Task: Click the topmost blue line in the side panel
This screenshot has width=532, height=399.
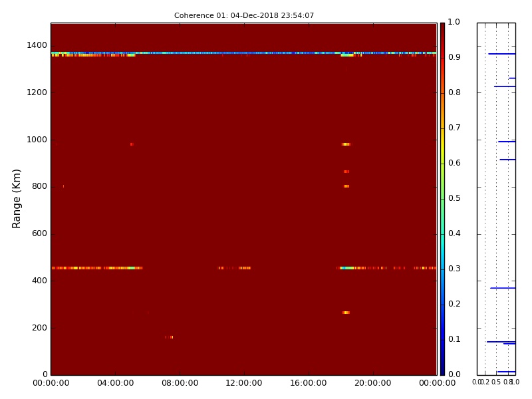Action: (x=501, y=54)
